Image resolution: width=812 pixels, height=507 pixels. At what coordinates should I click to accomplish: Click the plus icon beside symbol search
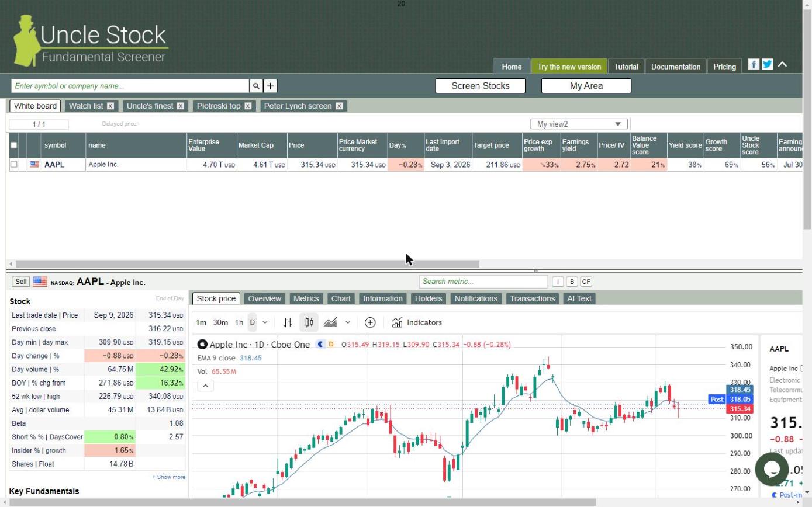pos(271,86)
